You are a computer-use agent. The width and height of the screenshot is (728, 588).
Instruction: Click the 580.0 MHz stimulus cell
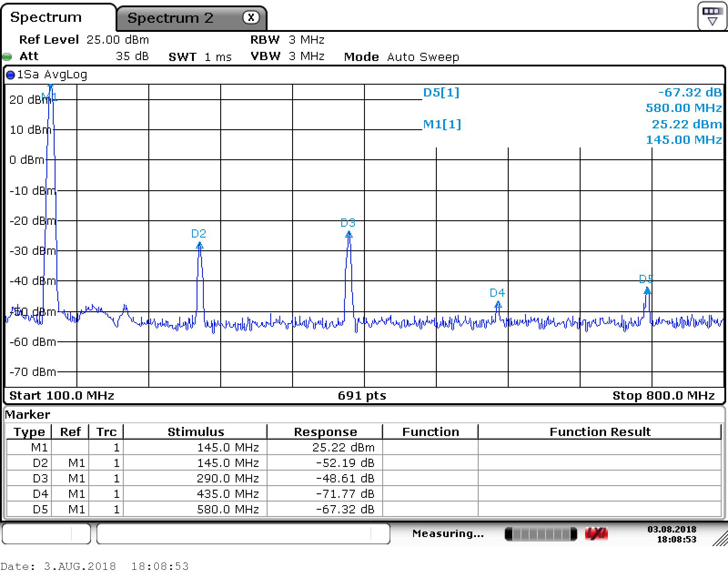pyautogui.click(x=195, y=509)
